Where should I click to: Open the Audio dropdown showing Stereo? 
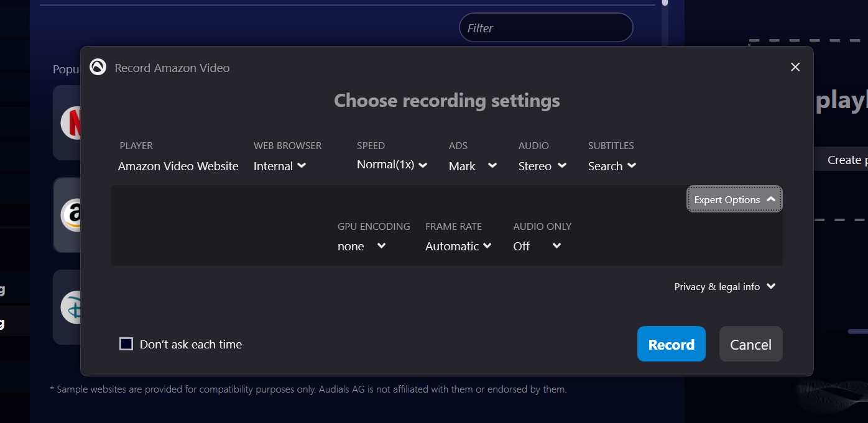point(542,166)
